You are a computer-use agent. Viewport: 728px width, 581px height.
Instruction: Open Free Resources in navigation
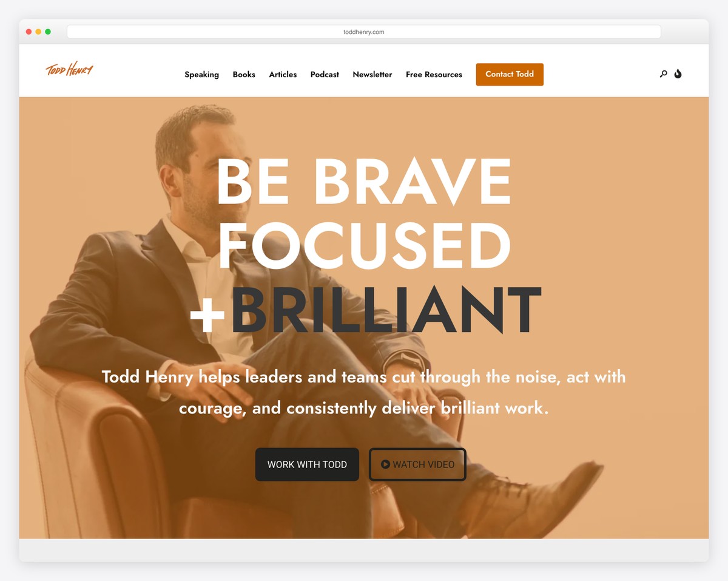click(x=434, y=75)
